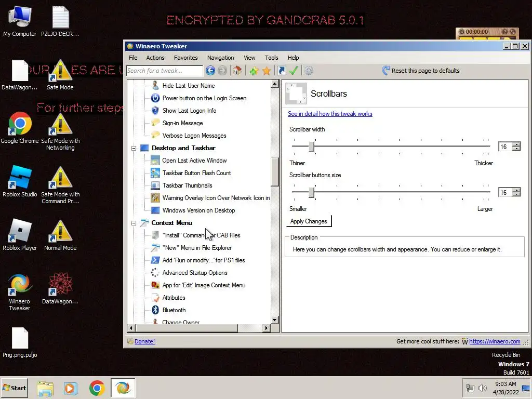The image size is (532, 399).
Task: Click the green checkmark toolbar icon
Action: pos(294,71)
